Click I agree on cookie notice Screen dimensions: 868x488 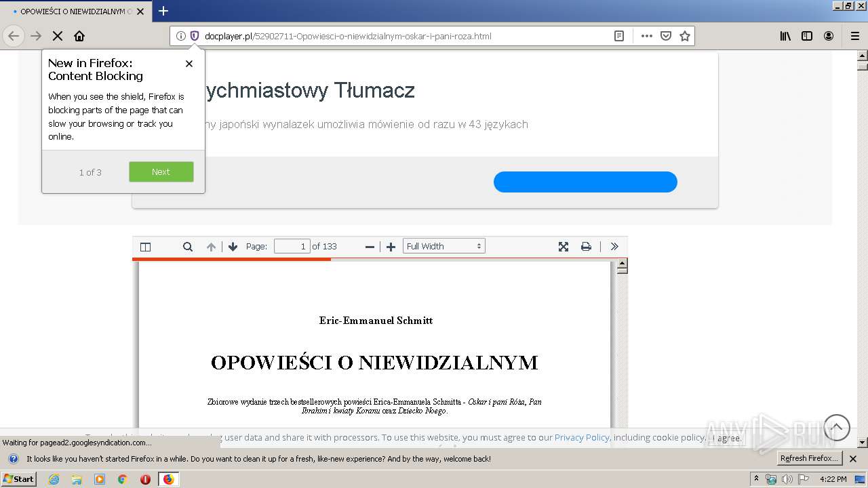click(727, 438)
